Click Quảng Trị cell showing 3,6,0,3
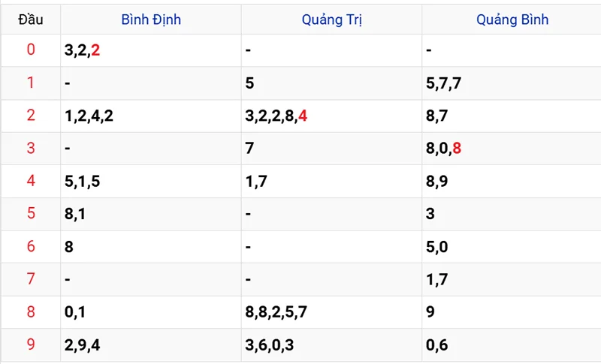This screenshot has height=364, width=601. 331,345
